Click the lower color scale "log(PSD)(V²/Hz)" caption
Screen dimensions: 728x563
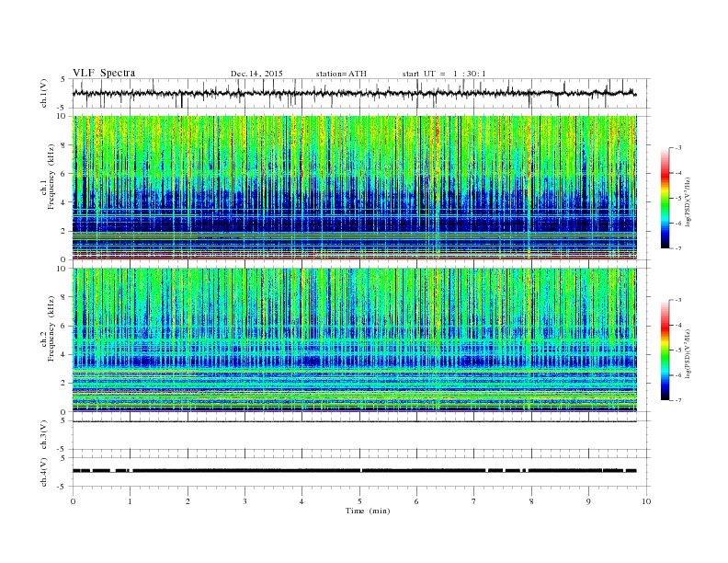coord(688,353)
